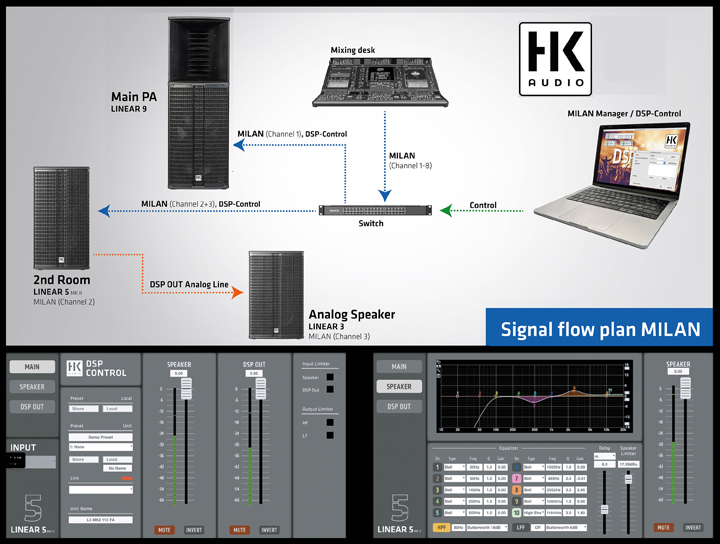Open band 7 filter type dropdown
This screenshot has height=544, width=720.
tap(534, 478)
